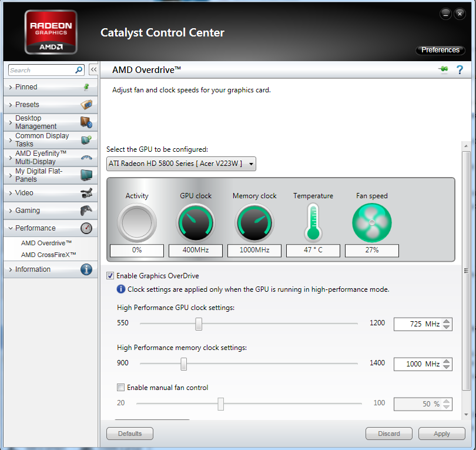Click the 400MHz GPU clock readout

196,250
